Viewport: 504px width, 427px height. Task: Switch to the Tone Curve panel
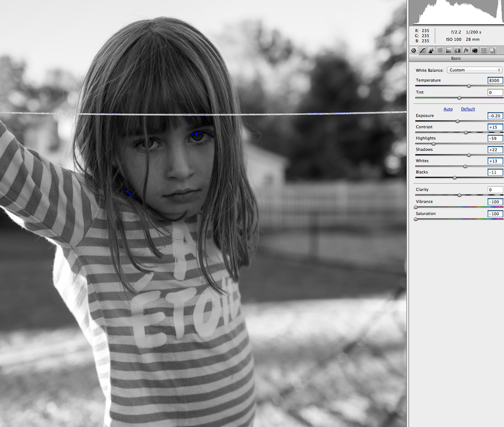point(422,50)
